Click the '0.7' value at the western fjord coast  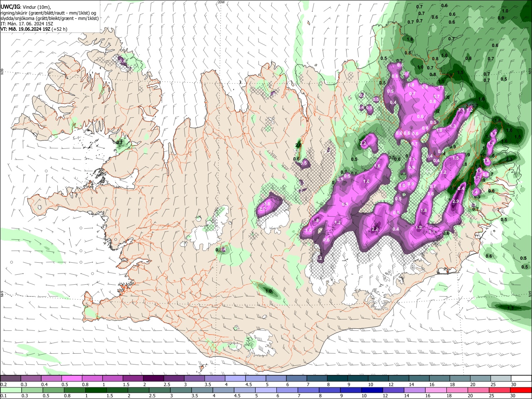tap(120, 143)
